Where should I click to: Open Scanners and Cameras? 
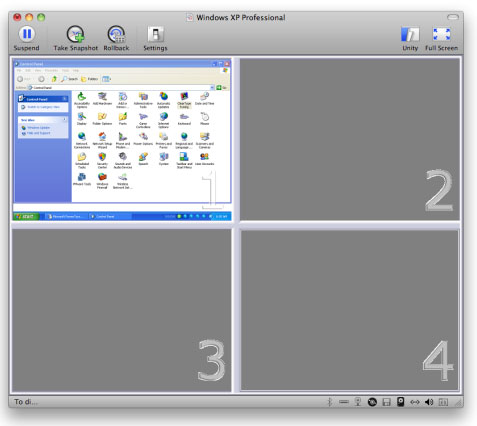(x=204, y=140)
